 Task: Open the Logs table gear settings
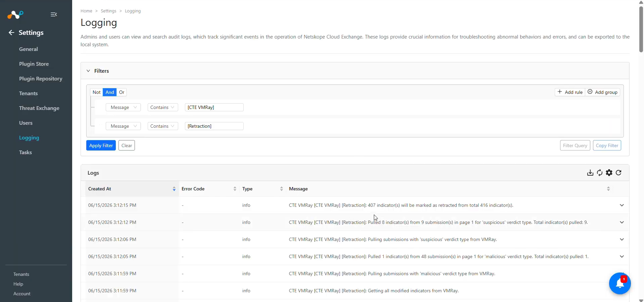click(x=609, y=173)
